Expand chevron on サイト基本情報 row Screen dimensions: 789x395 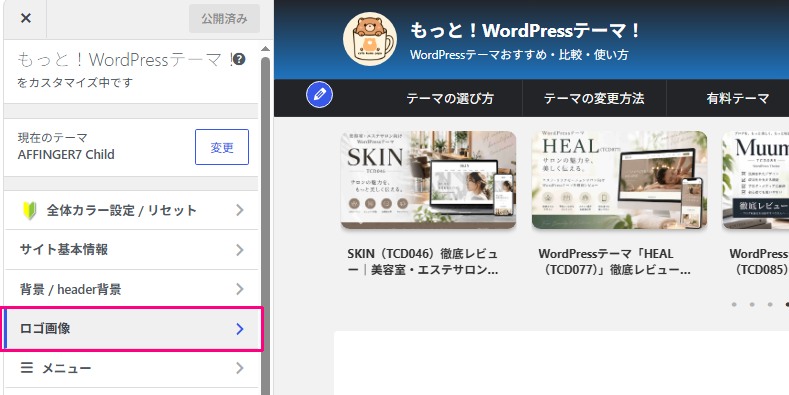pos(240,250)
